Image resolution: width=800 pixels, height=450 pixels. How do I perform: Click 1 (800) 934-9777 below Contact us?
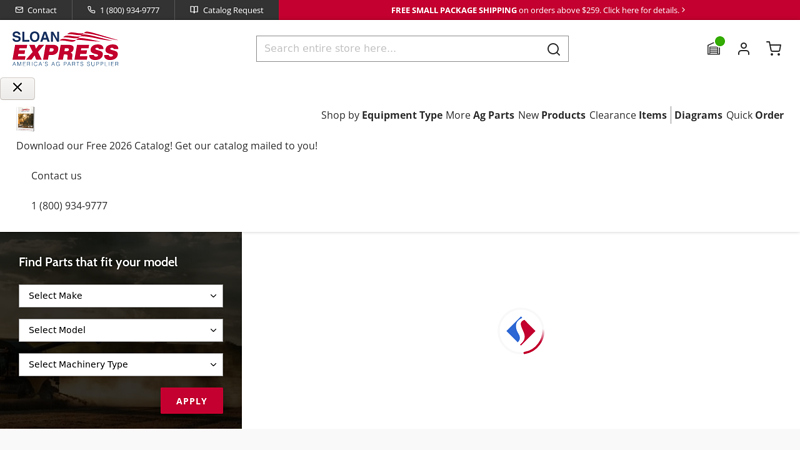[x=69, y=206]
